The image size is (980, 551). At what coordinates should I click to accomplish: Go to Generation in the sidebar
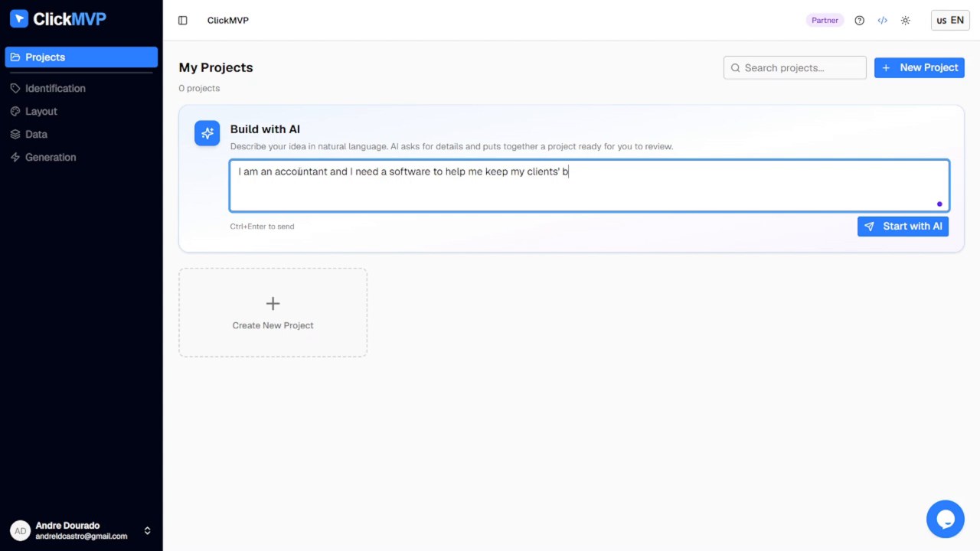[81, 157]
